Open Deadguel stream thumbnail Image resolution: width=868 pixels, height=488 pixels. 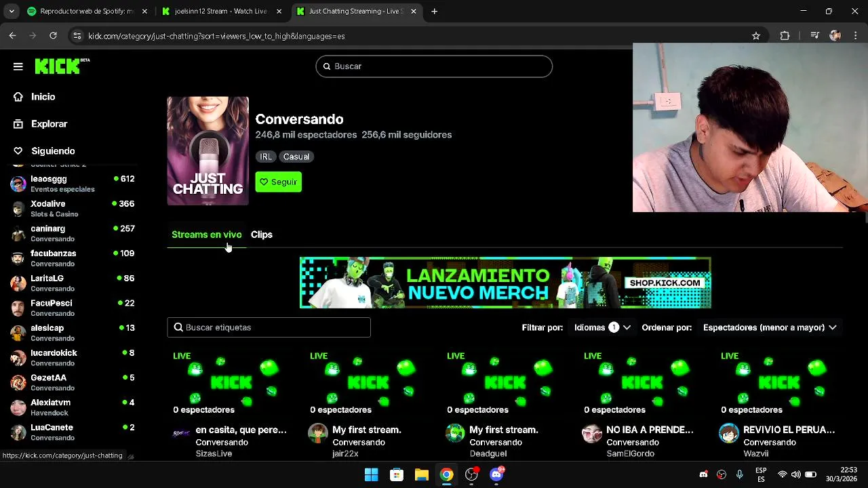coord(505,383)
